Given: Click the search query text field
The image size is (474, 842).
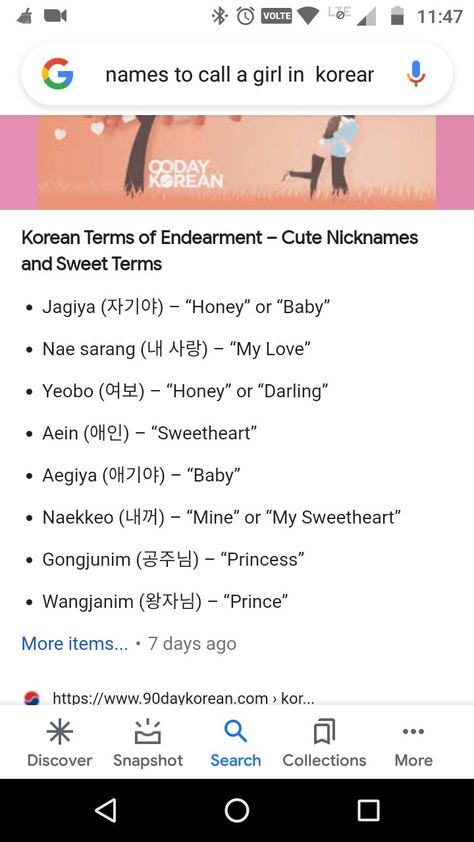Looking at the screenshot, I should point(239,75).
